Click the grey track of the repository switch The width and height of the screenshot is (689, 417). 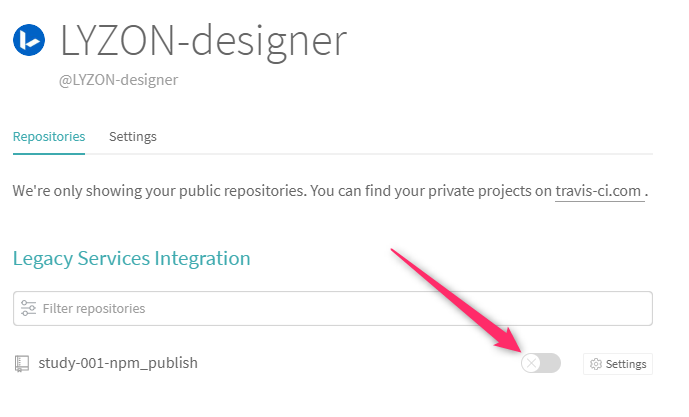(x=551, y=363)
